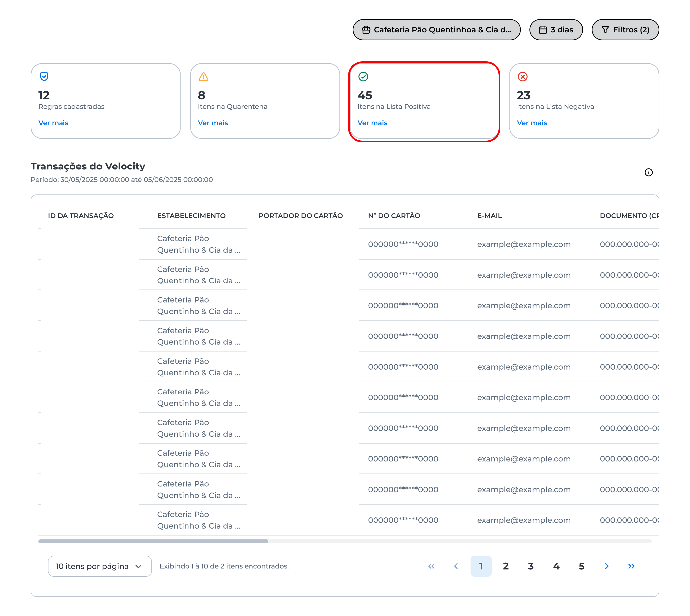Screen dimensions: 690x616
Task: Click the shield icon on Regras cadastradas card
Action: click(x=44, y=76)
